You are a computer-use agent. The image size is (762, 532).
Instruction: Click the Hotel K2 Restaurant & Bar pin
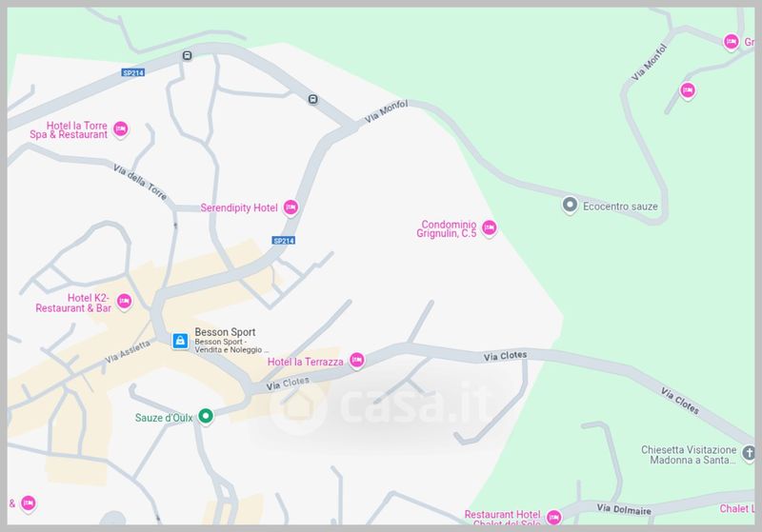click(125, 302)
